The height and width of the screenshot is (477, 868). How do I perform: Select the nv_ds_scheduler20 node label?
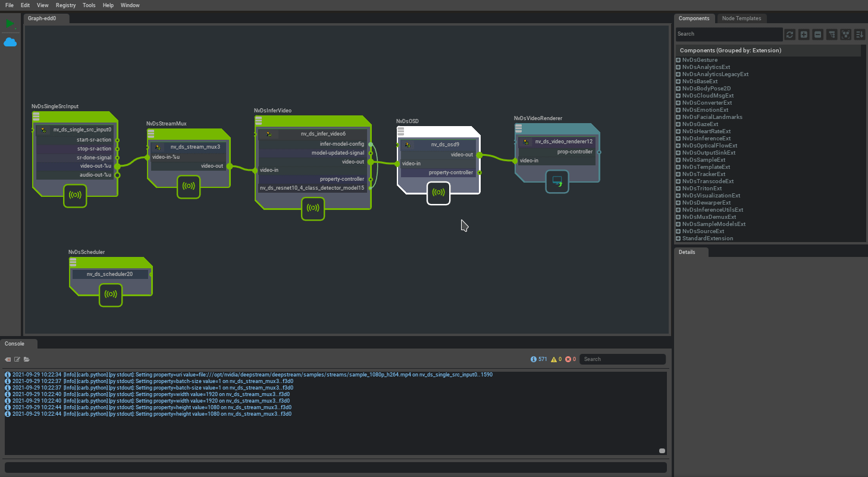click(x=109, y=274)
